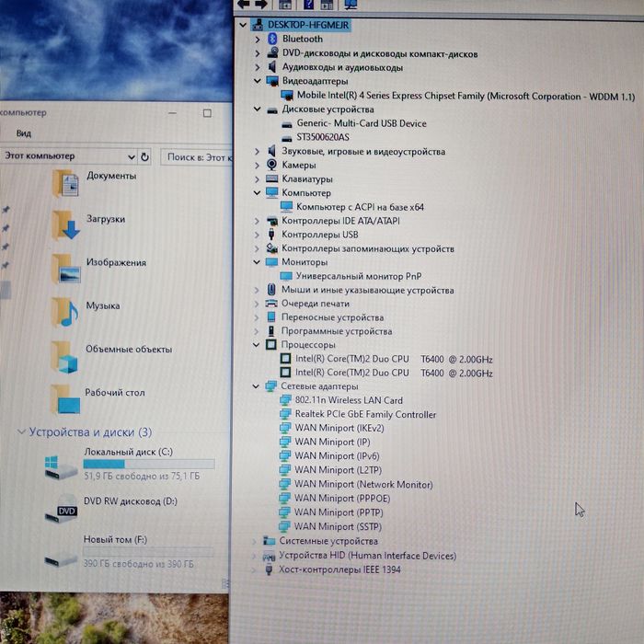The width and height of the screenshot is (644, 644).
Task: Click the Клавиатуры keyboard icon
Action: [271, 179]
